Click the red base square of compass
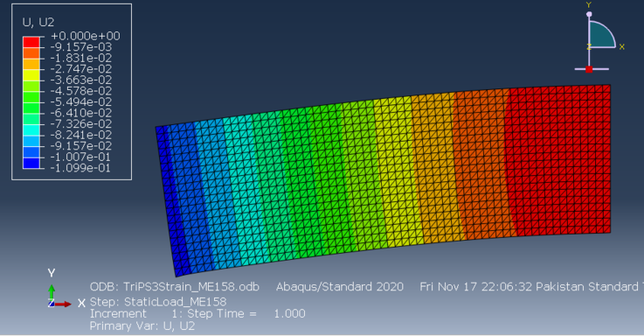This screenshot has width=644, height=336. [x=589, y=69]
